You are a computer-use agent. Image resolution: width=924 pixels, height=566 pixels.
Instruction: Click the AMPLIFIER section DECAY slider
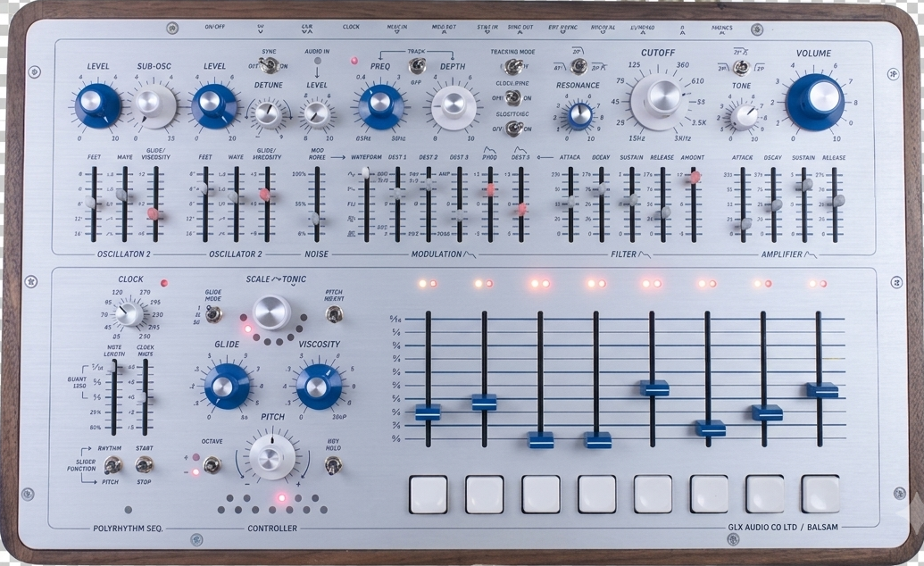click(x=774, y=204)
